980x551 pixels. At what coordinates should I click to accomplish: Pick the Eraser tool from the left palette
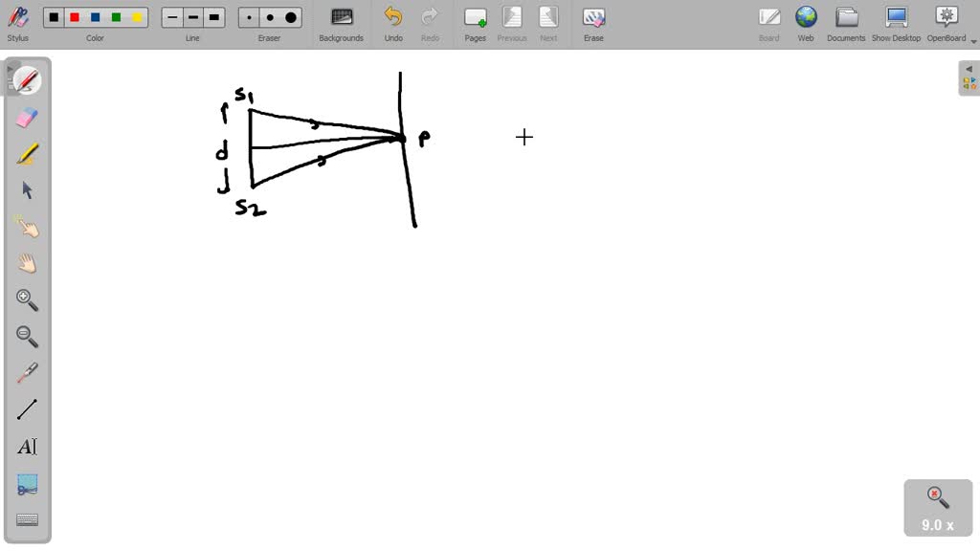(26, 117)
